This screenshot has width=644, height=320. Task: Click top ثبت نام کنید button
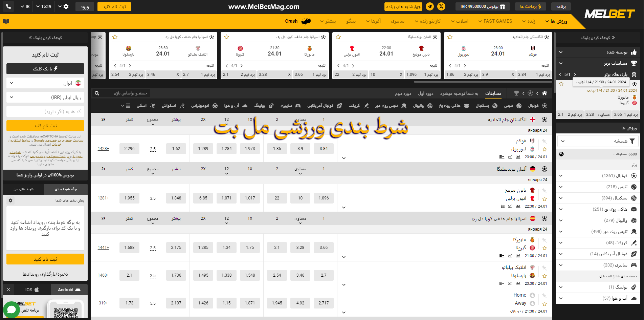coord(114,6)
